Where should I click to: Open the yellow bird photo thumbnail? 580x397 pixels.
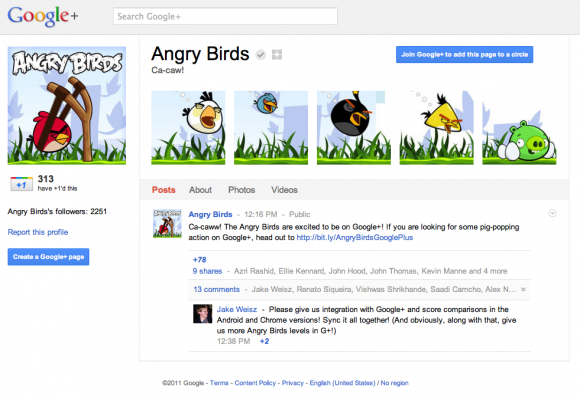436,127
